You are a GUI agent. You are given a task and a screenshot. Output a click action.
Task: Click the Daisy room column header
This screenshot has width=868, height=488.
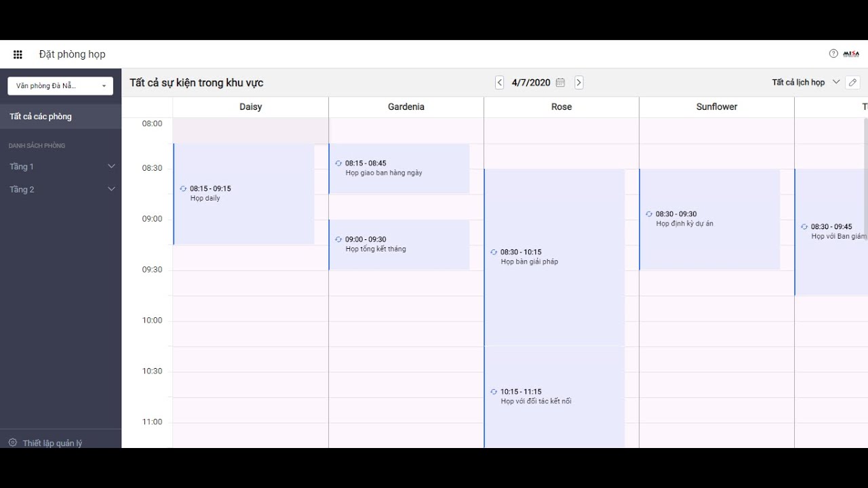251,107
